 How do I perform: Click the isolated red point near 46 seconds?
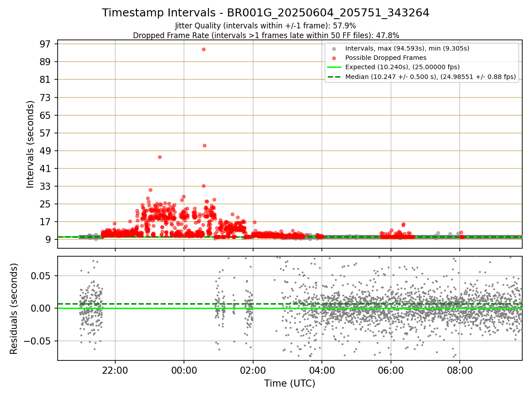coord(160,157)
